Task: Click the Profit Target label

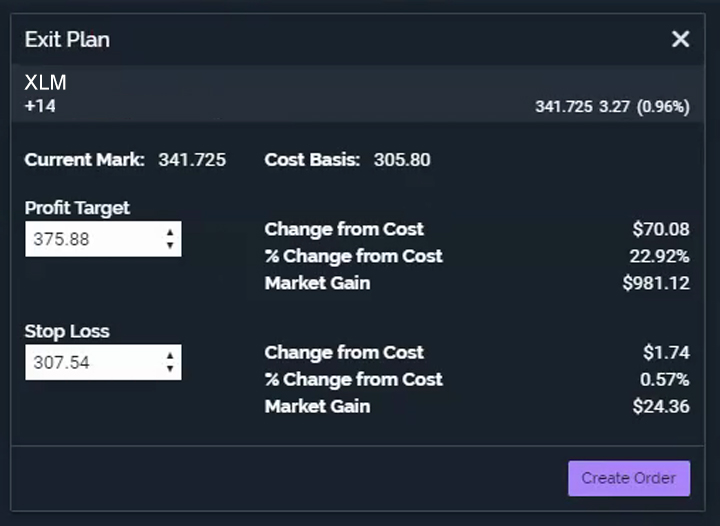Action: [x=77, y=208]
